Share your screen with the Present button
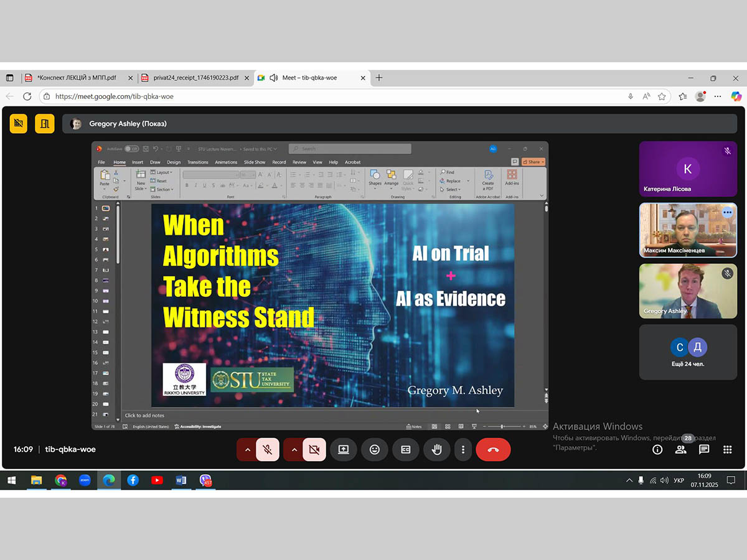 point(344,449)
